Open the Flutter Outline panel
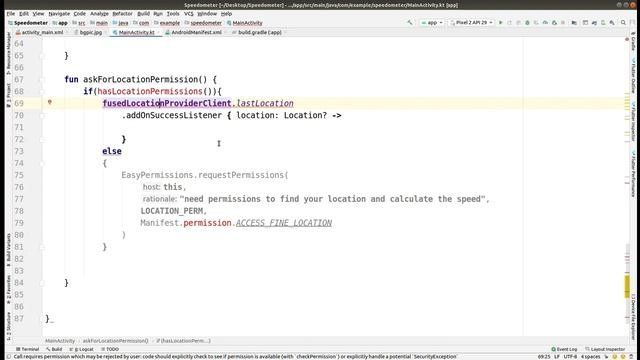Screen dimensions: 640x360 (x=633, y=76)
